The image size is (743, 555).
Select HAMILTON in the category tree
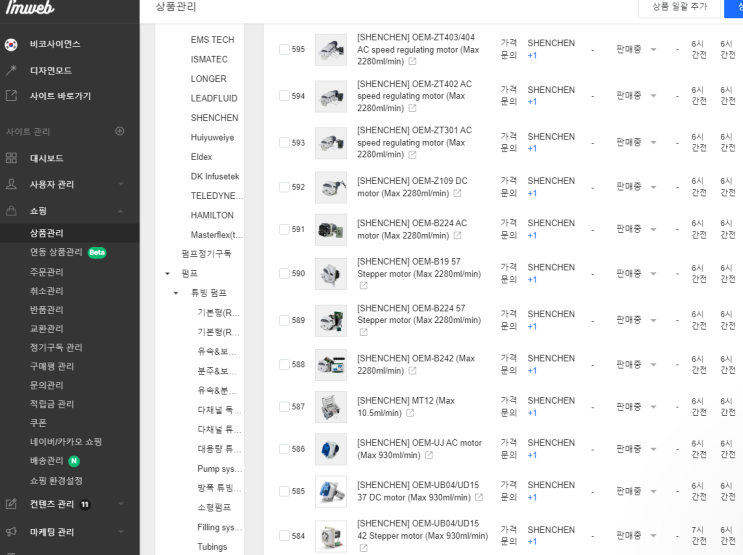(x=212, y=215)
